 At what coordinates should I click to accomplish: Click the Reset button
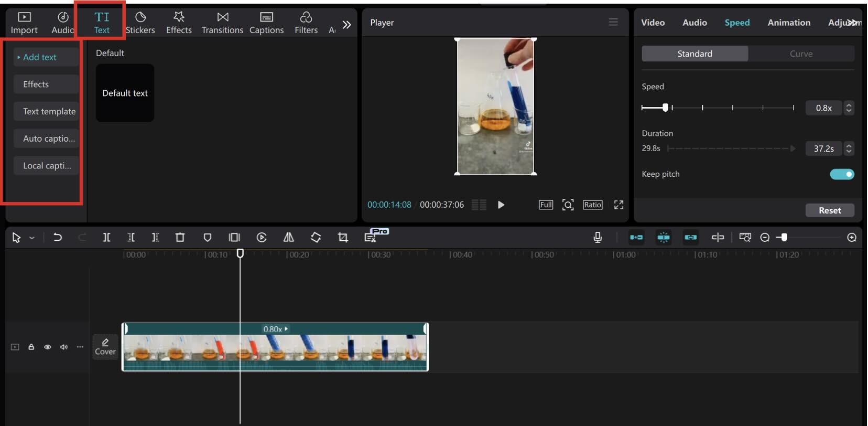830,210
